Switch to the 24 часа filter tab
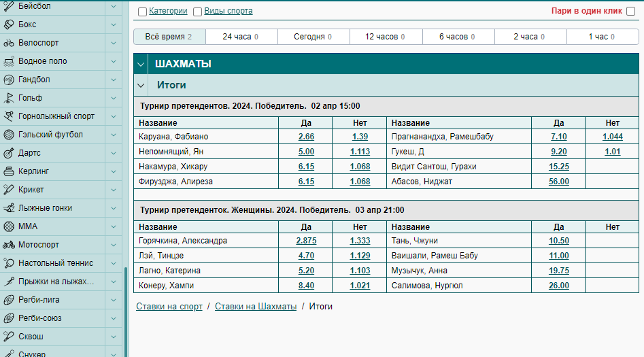The image size is (644, 357). pyautogui.click(x=241, y=37)
